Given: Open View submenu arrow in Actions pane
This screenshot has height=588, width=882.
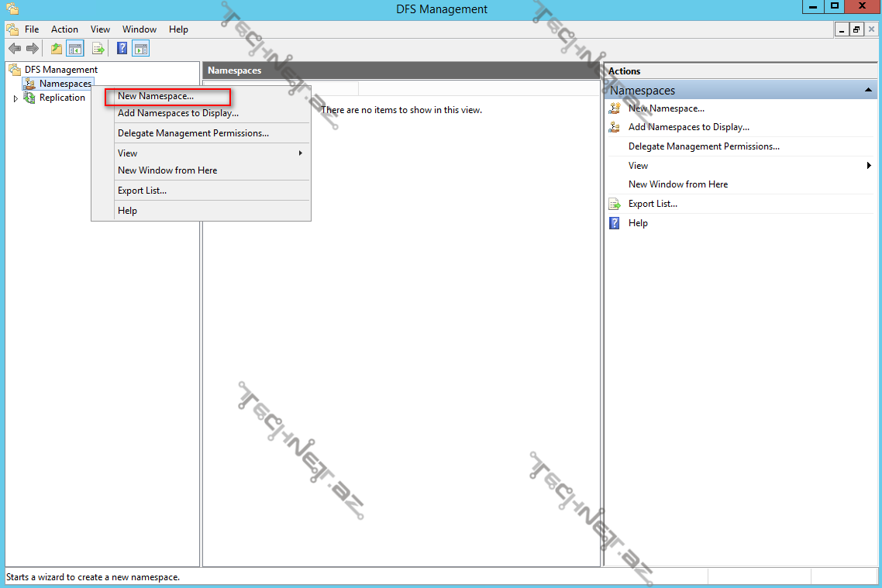Looking at the screenshot, I should click(x=869, y=165).
